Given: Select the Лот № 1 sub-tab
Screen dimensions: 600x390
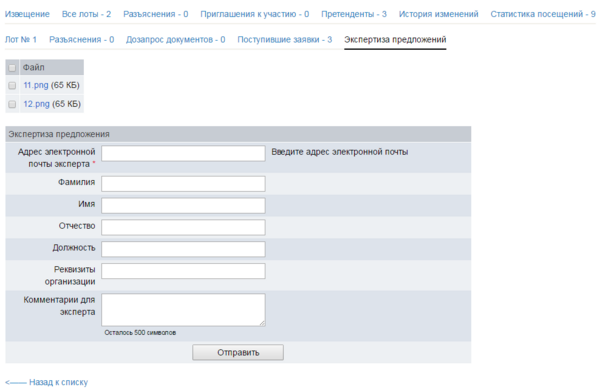Looking at the screenshot, I should coord(21,39).
